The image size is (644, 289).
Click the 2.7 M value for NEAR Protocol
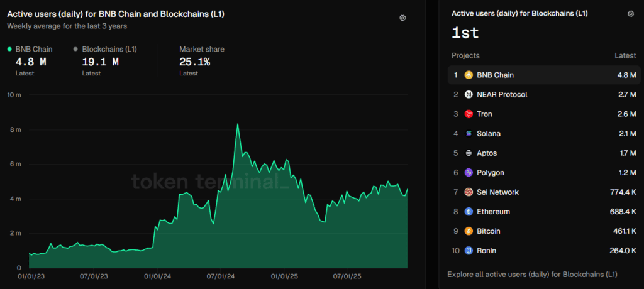[627, 95]
